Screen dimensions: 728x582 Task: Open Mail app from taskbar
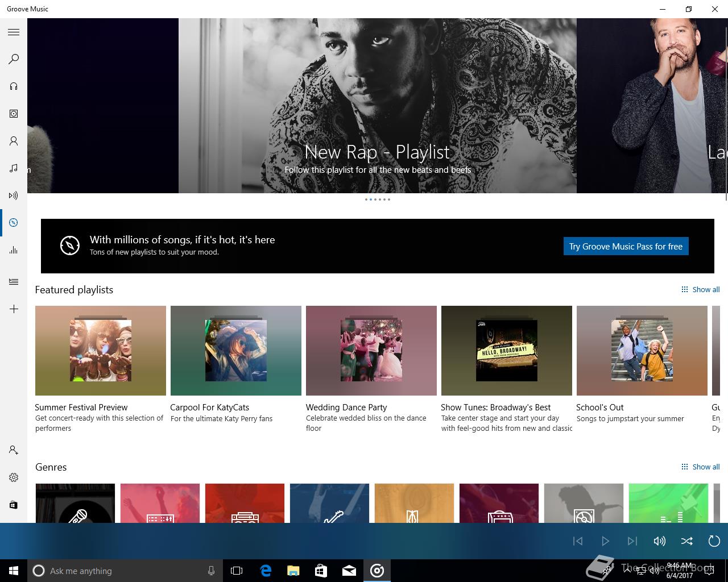(349, 571)
